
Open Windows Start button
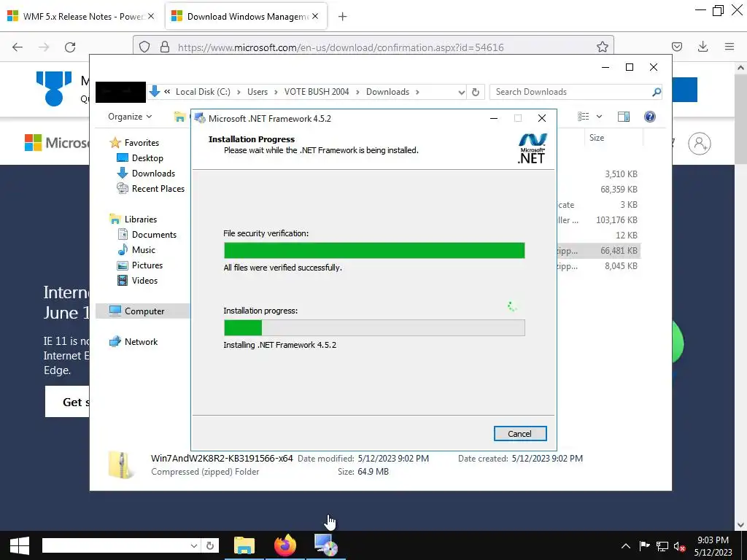[20, 545]
